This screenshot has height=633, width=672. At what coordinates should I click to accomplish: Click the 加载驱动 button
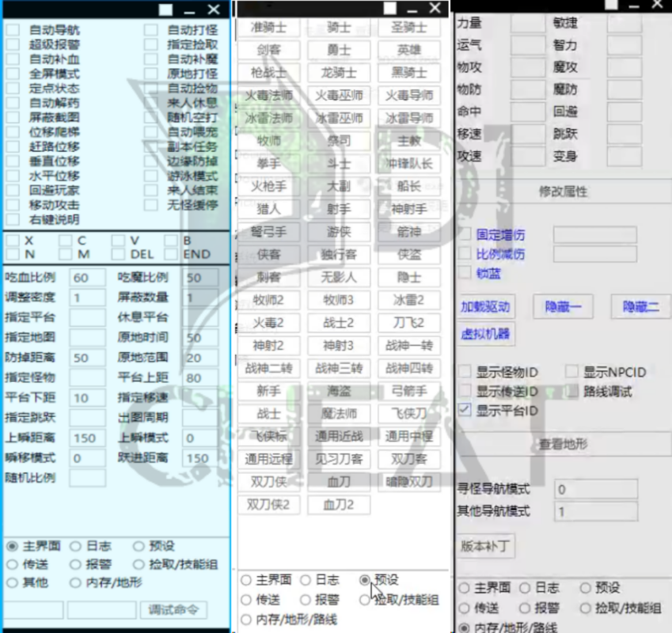485,307
